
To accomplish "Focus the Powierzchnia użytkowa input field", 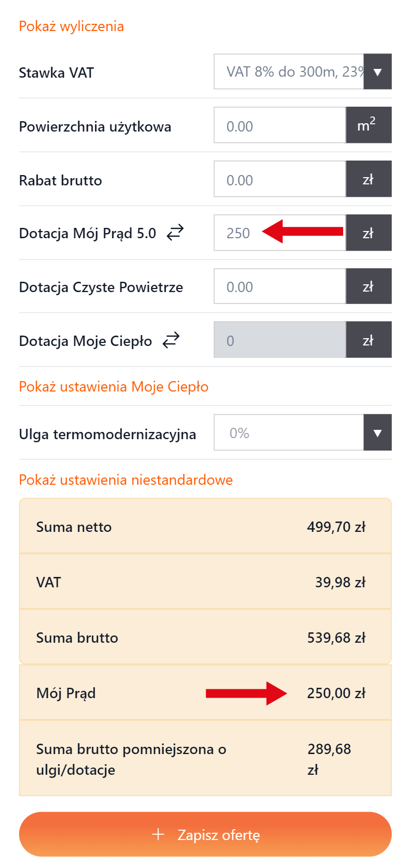I will [x=280, y=125].
